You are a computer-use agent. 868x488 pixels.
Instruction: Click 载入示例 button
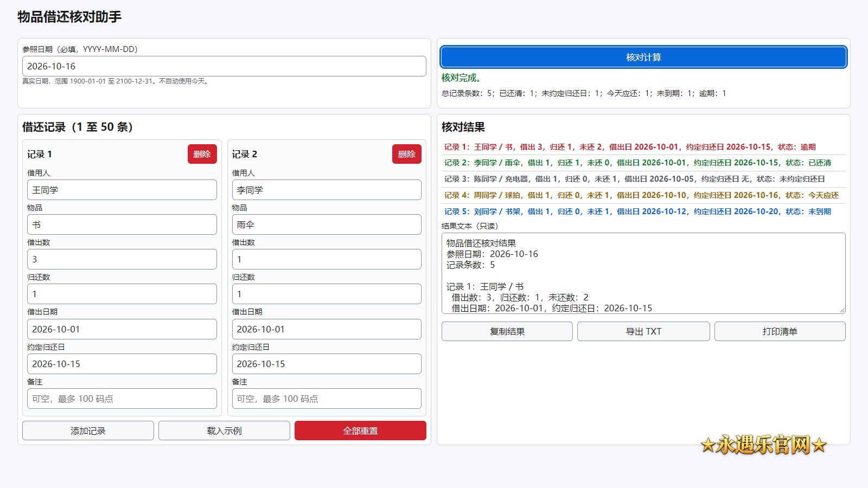[x=224, y=431]
